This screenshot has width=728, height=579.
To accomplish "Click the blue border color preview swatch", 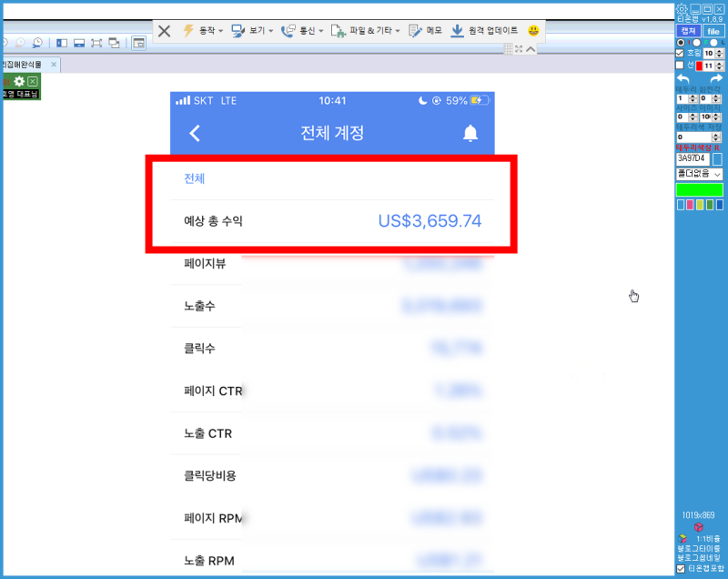I will (717, 158).
